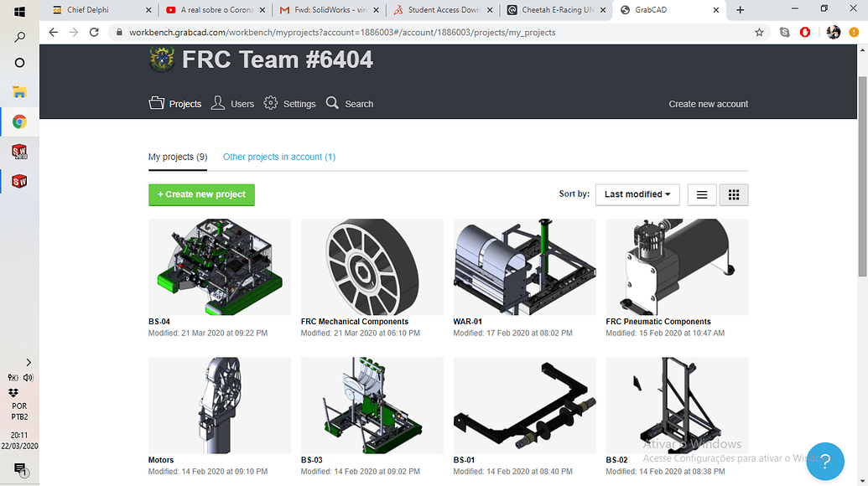Screen dimensions: 868x486
Task: Click the Create new project button
Action: [201, 194]
